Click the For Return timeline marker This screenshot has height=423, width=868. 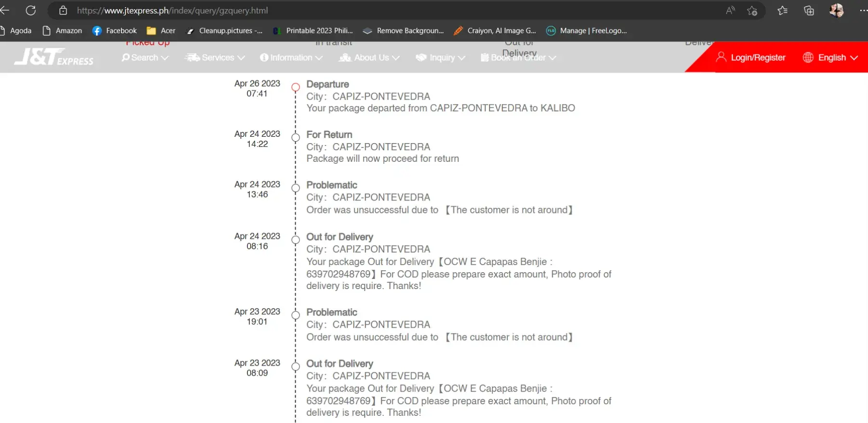296,137
